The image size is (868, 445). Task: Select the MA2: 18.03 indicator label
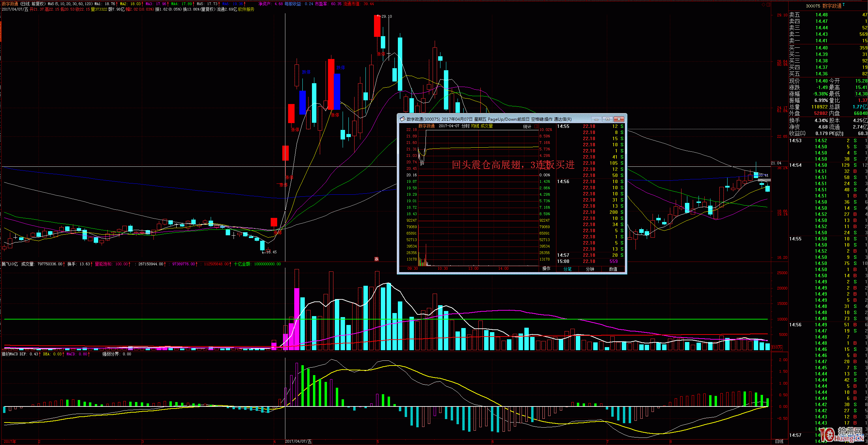130,4
